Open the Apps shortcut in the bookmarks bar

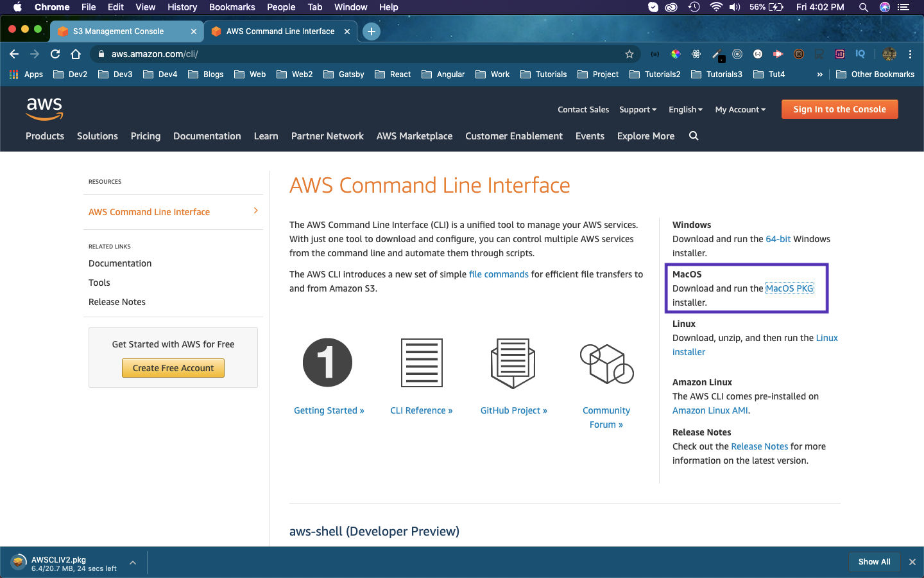click(26, 74)
